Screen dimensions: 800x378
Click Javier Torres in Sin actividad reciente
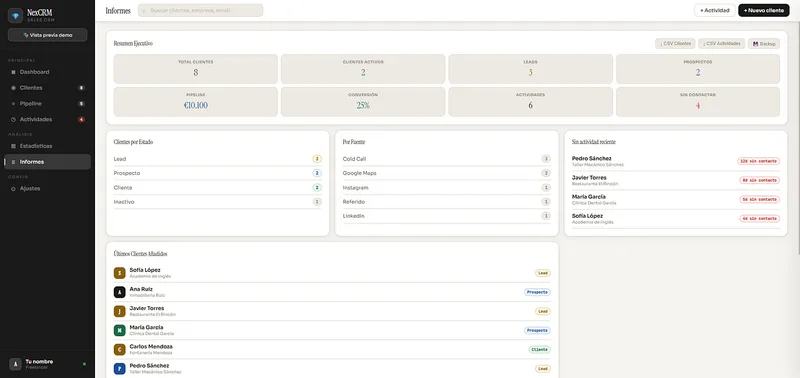click(x=589, y=178)
